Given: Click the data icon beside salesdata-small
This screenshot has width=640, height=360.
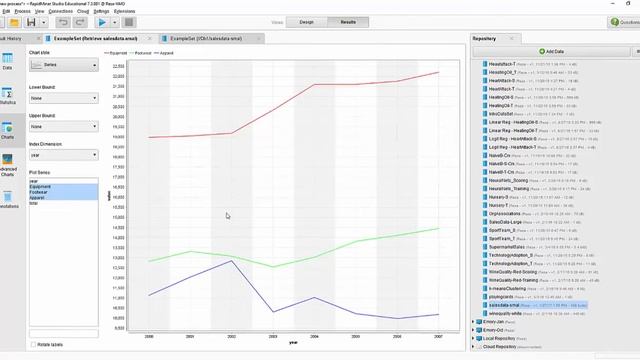Looking at the screenshot, I should point(485,305).
